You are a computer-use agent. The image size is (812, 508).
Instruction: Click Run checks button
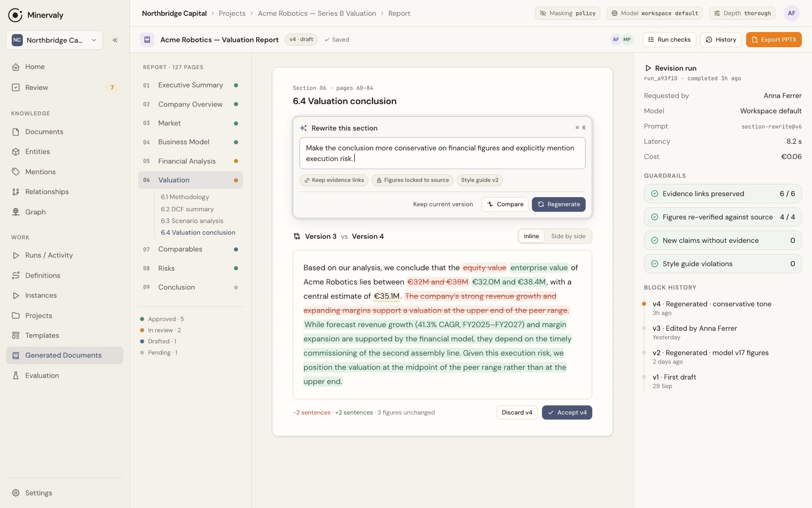pos(669,39)
